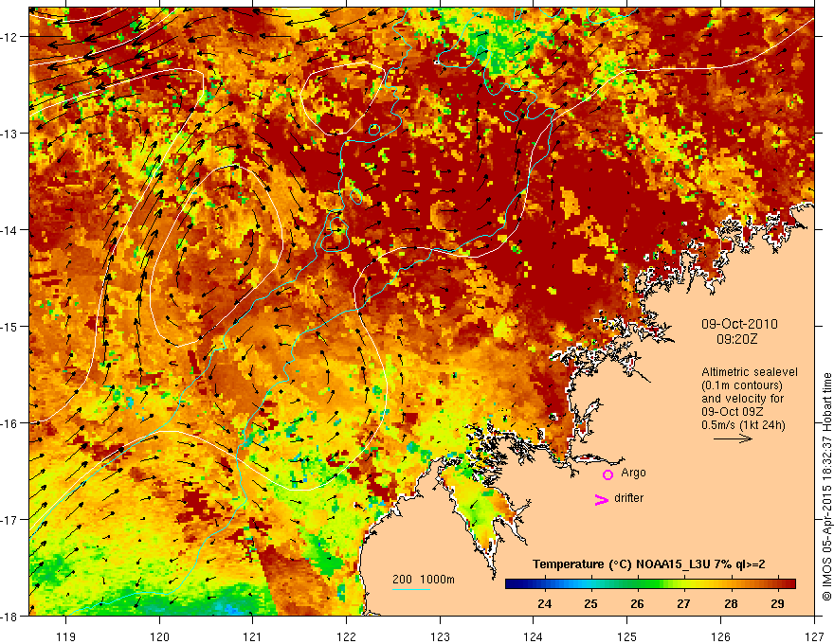Click color bar tick label 27
This screenshot has height=644, width=834.
683,604
